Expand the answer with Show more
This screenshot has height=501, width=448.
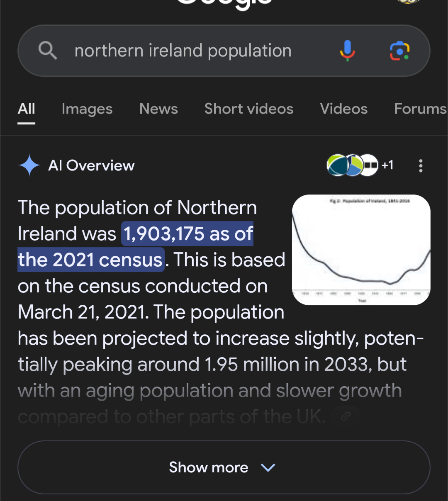224,467
